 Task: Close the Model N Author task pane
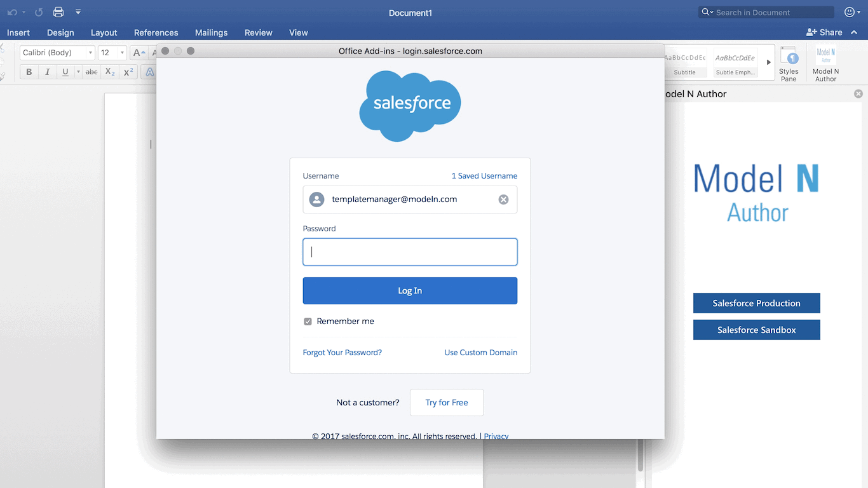pyautogui.click(x=858, y=94)
